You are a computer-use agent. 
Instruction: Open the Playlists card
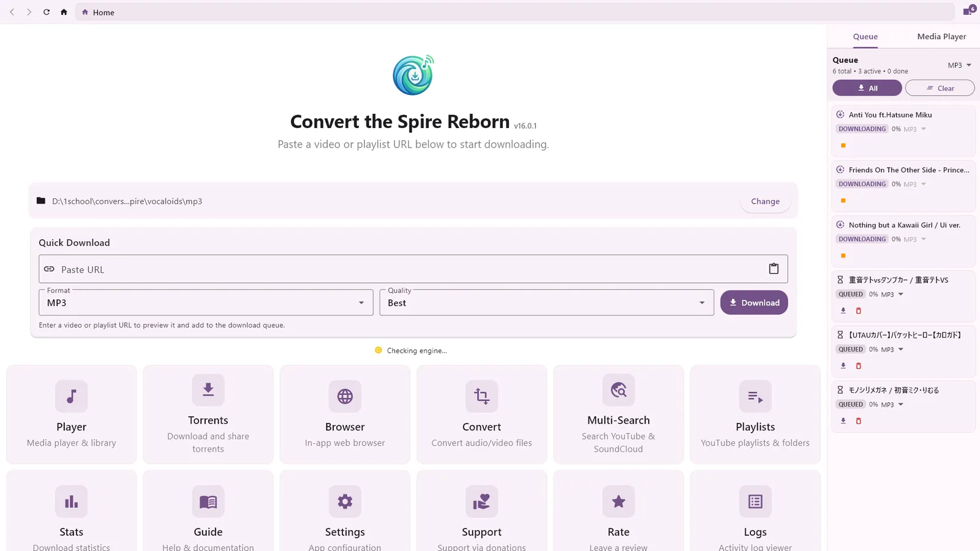755,414
